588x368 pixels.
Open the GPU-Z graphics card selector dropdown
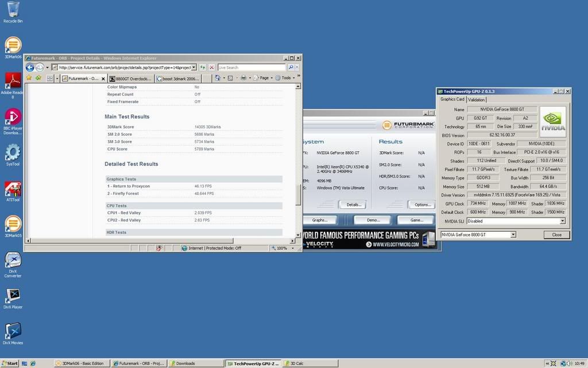[513, 235]
